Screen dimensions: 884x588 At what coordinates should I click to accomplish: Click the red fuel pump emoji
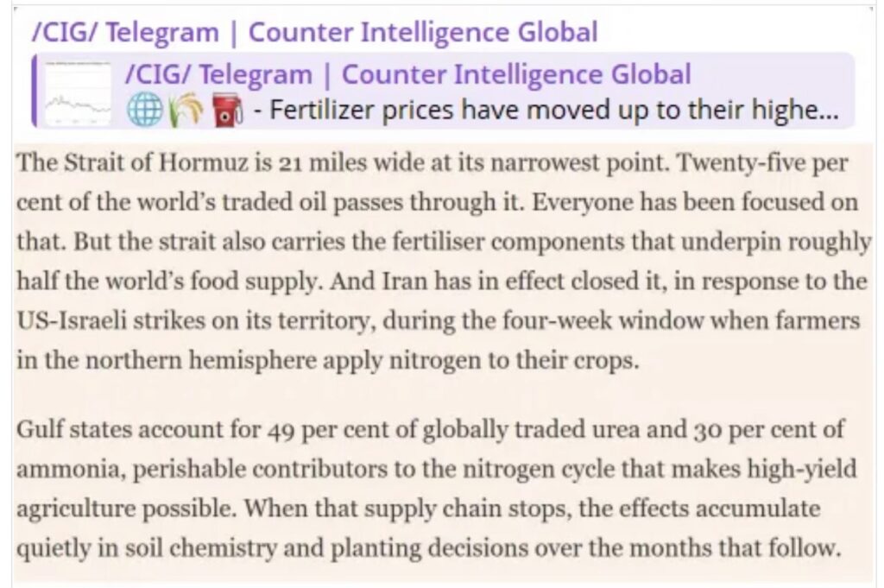pos(222,111)
